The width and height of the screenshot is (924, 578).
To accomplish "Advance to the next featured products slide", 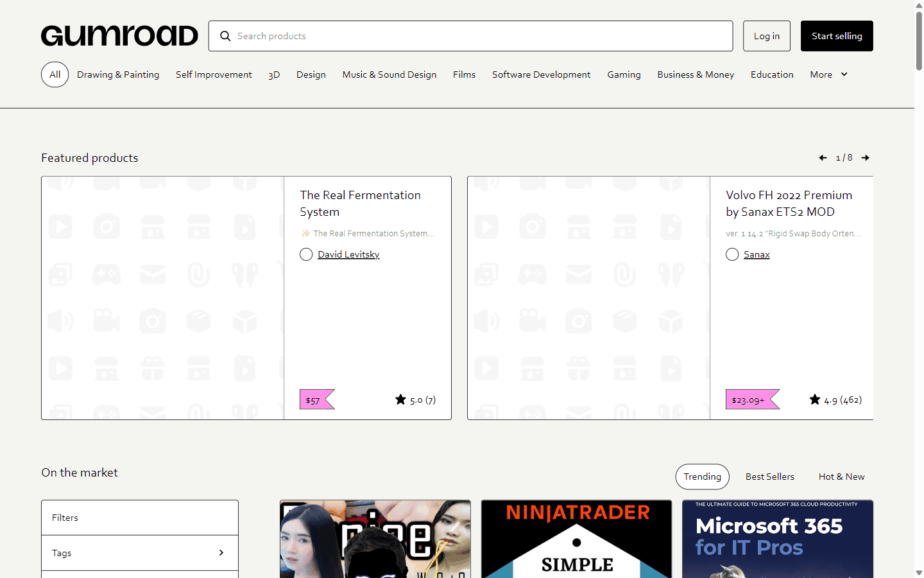I will click(866, 158).
